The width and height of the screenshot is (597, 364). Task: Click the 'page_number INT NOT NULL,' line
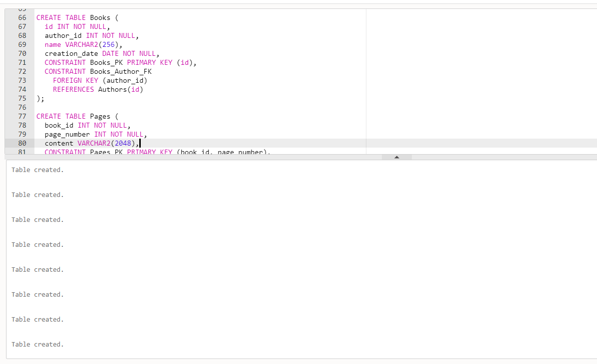click(x=96, y=134)
